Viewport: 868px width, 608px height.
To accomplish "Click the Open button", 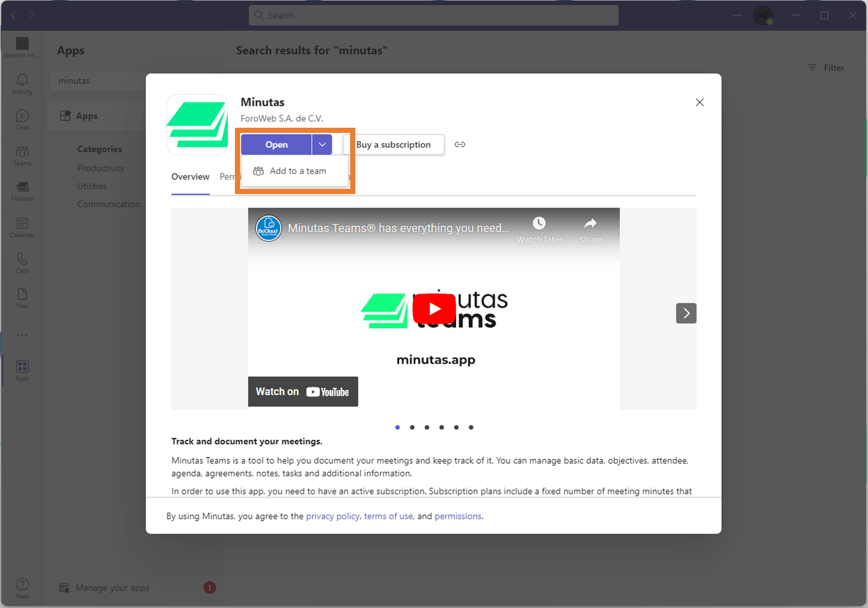I will (276, 144).
